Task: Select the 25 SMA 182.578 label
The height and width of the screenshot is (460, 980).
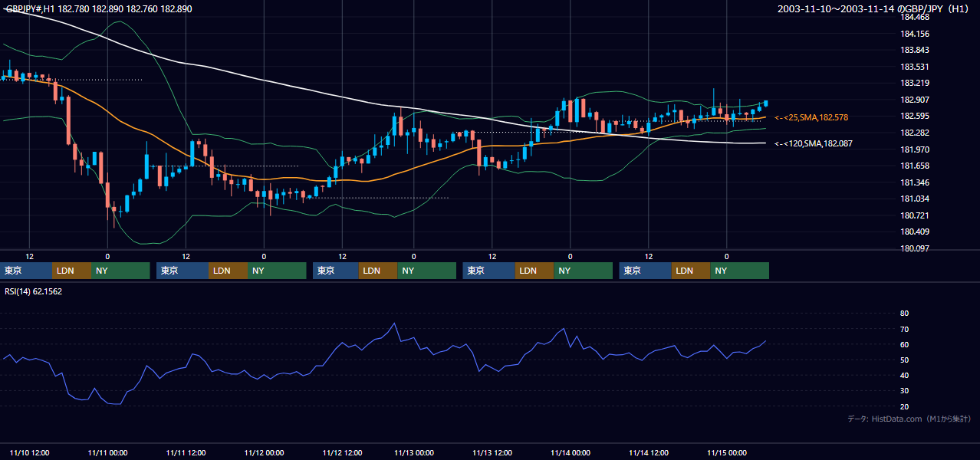Action: [x=813, y=117]
